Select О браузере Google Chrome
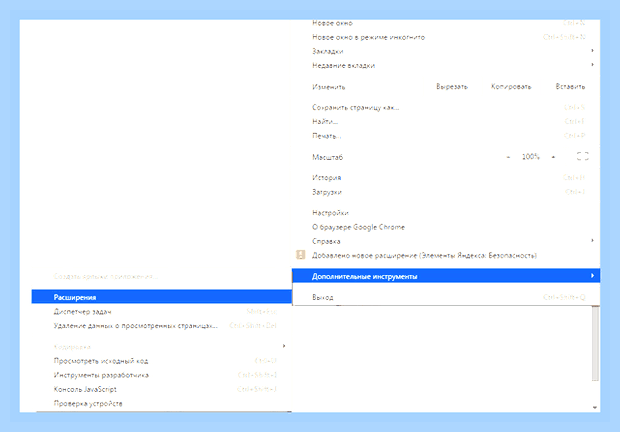620x432 pixels. click(x=446, y=227)
